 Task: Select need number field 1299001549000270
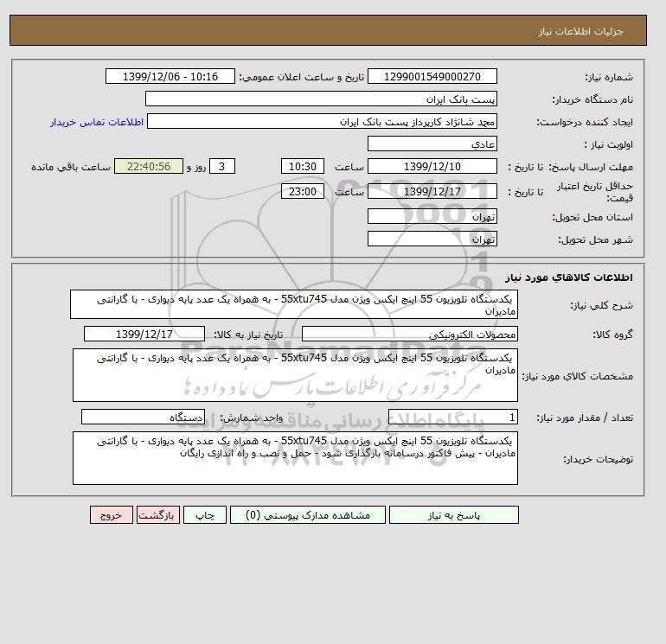[432, 76]
